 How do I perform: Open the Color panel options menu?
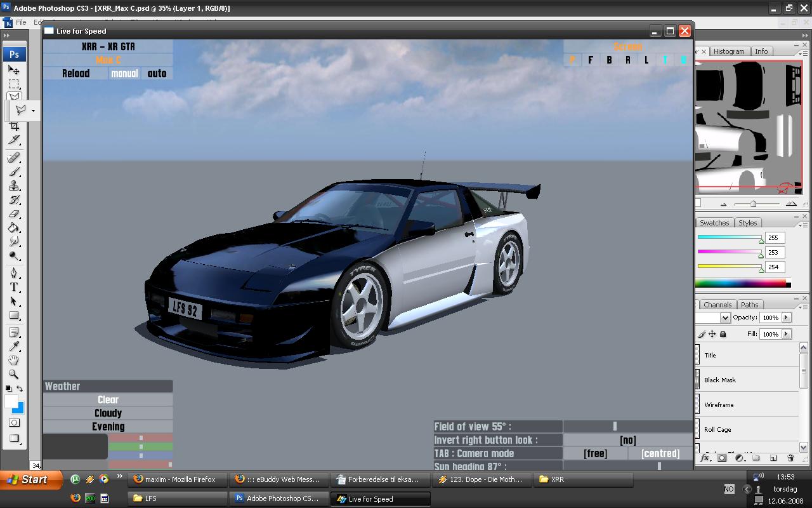(804, 225)
